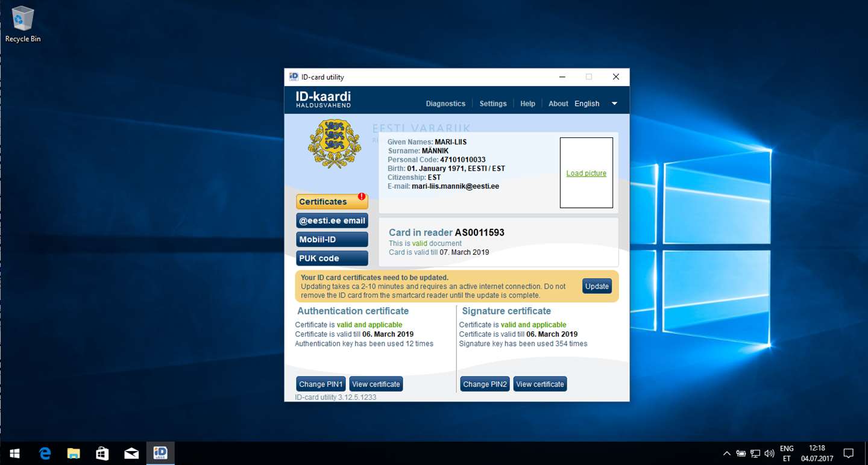Open the Windows Start menu
868x465 pixels.
(14, 453)
